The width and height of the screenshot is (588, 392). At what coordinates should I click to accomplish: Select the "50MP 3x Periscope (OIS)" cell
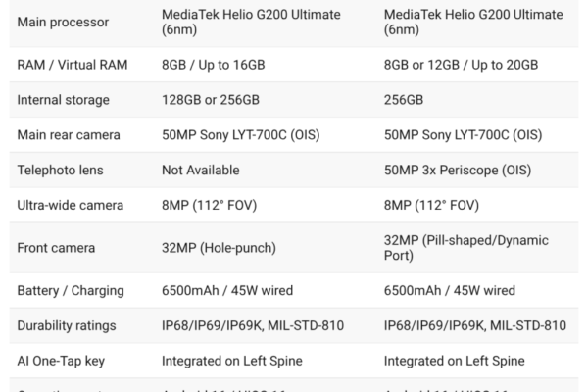coord(465,171)
